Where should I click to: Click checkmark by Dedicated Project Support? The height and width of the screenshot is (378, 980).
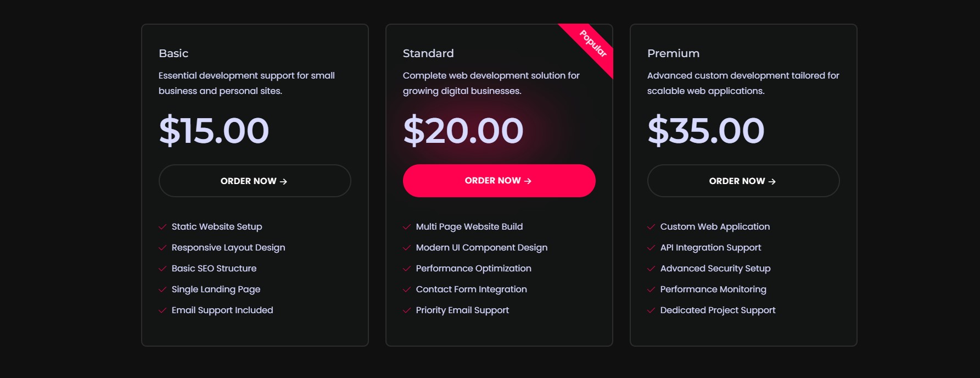tap(651, 310)
